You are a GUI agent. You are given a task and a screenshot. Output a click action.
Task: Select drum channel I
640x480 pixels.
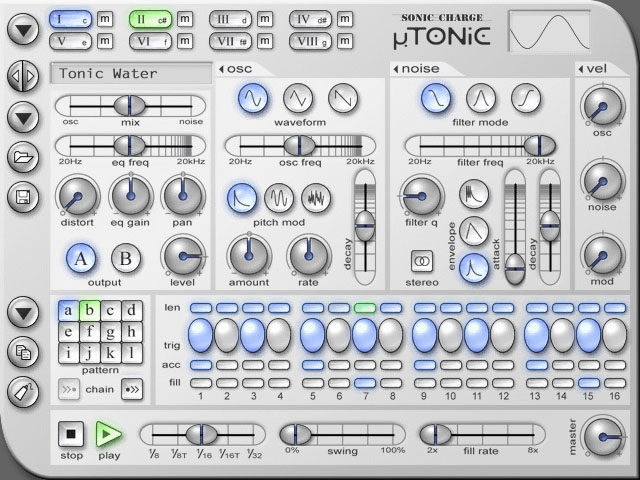click(x=70, y=19)
